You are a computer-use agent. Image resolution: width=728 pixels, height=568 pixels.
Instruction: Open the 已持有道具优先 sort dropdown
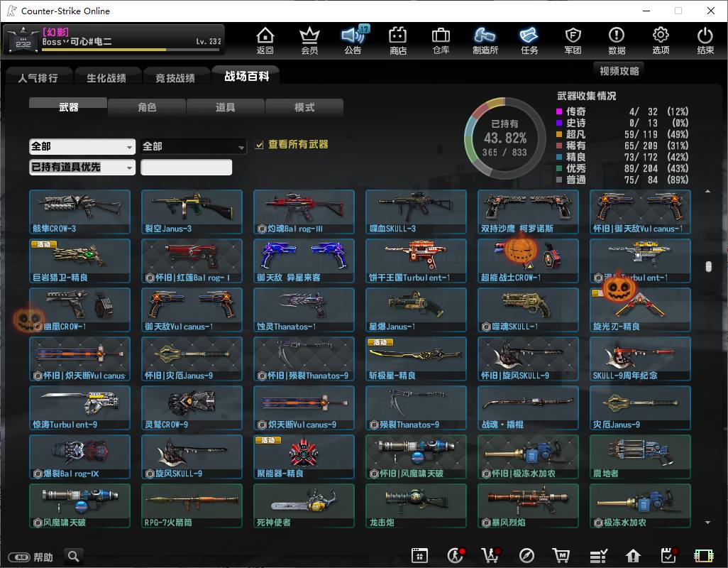coord(82,167)
